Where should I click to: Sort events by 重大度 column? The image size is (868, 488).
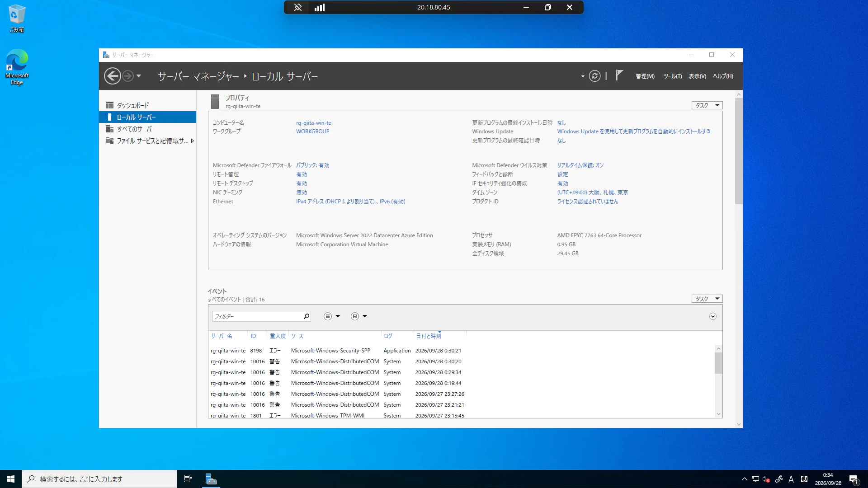[x=278, y=336]
